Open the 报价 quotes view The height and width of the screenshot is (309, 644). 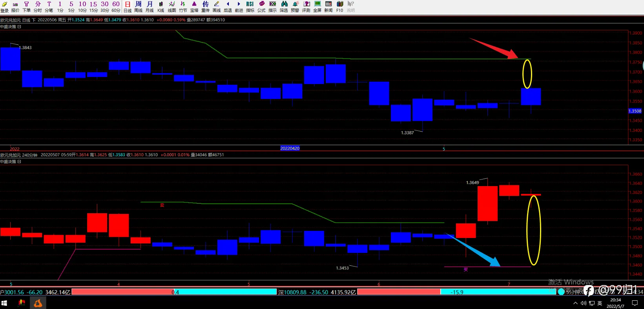click(x=15, y=7)
